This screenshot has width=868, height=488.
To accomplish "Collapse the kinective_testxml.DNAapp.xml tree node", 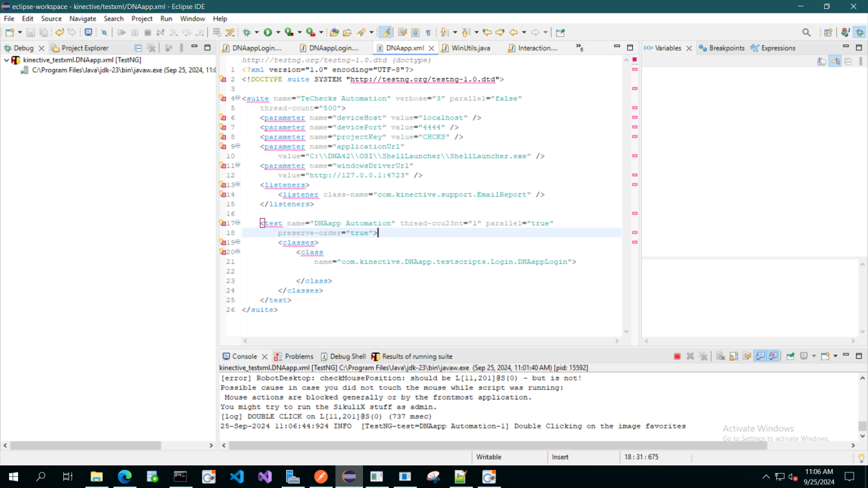I will (6, 60).
